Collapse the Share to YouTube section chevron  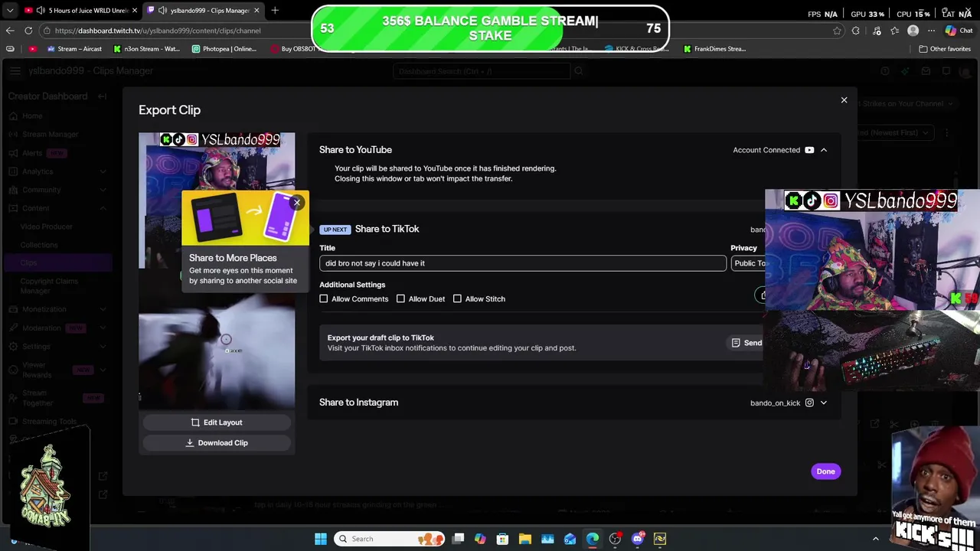pos(824,150)
